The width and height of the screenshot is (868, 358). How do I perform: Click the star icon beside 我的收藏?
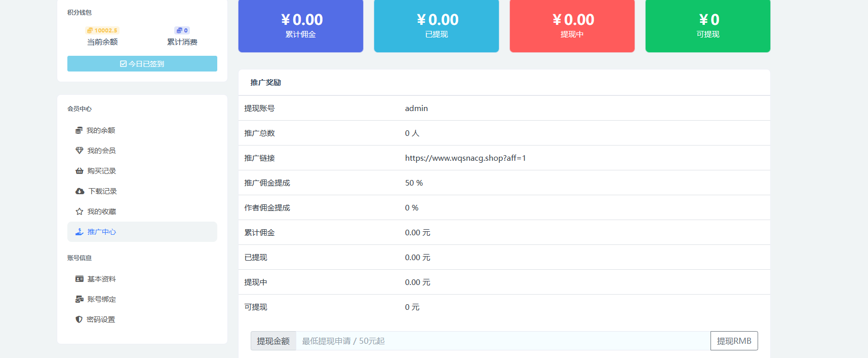click(x=80, y=211)
